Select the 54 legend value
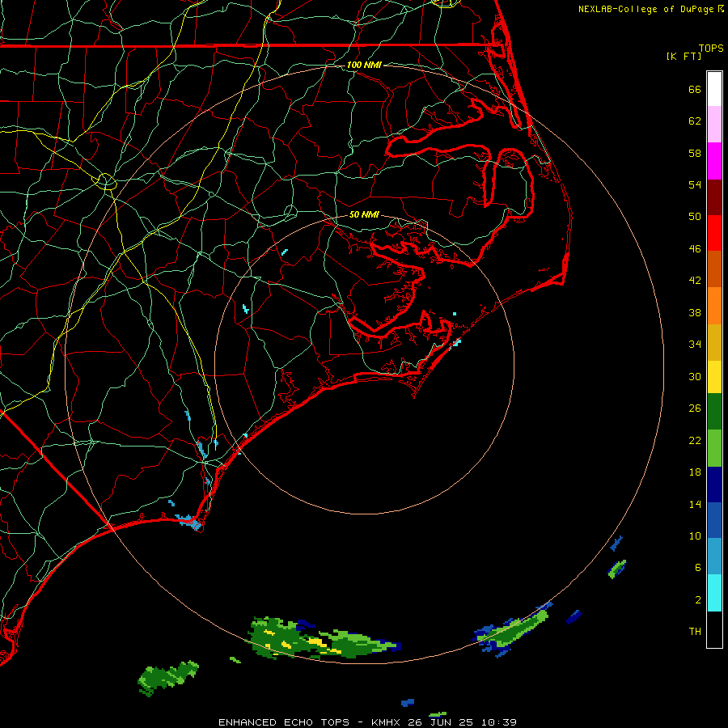The width and height of the screenshot is (728, 728). [695, 184]
